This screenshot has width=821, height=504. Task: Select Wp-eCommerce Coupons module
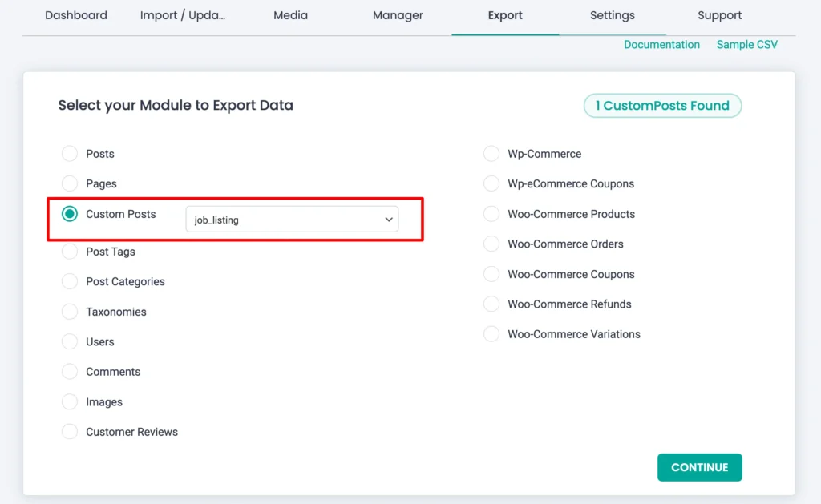[491, 184]
